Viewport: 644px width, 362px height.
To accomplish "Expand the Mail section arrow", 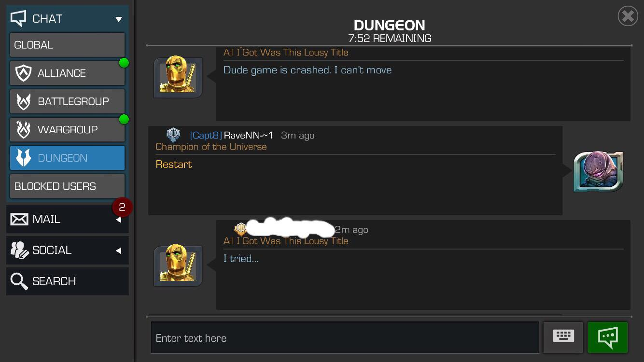I will (119, 220).
